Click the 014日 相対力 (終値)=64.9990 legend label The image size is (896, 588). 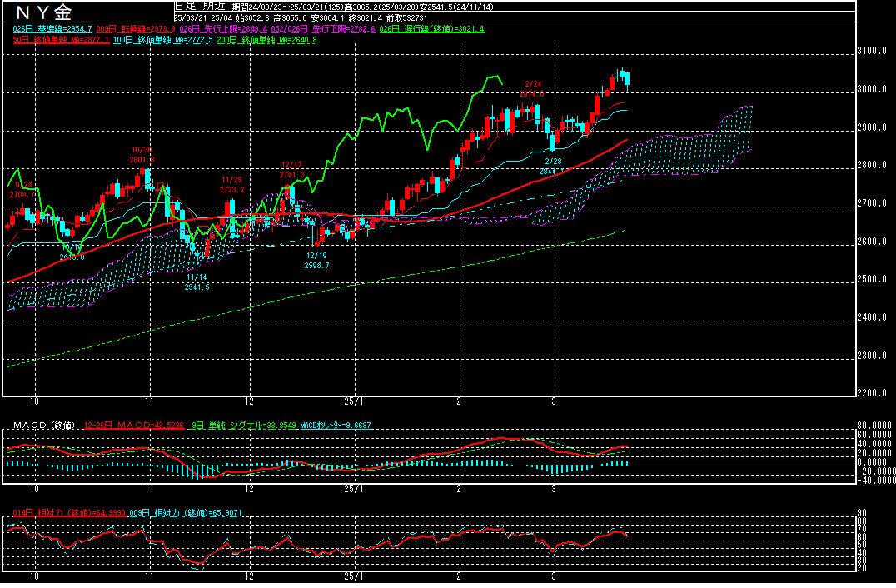coord(69,513)
